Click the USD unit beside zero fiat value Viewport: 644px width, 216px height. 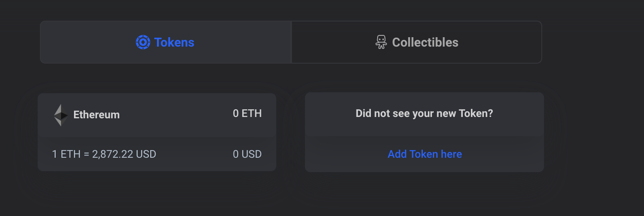[x=252, y=154]
